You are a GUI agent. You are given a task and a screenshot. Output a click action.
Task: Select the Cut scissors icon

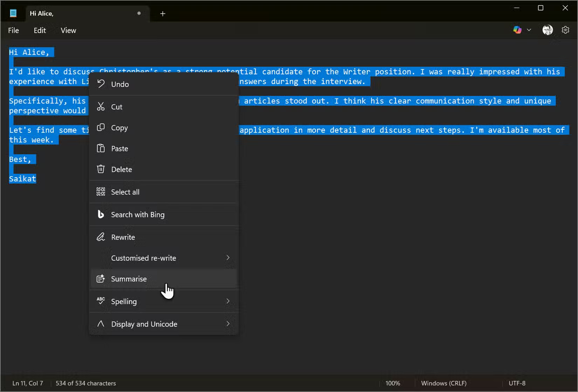pos(101,106)
